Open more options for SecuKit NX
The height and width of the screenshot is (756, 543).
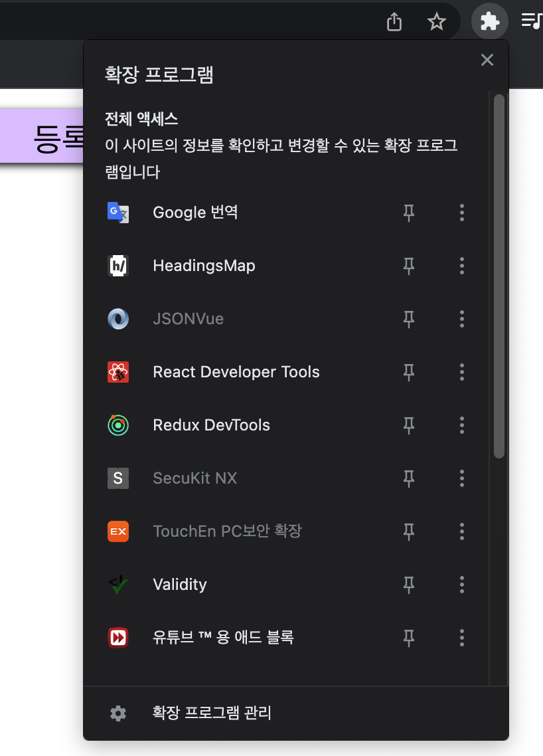[461, 478]
